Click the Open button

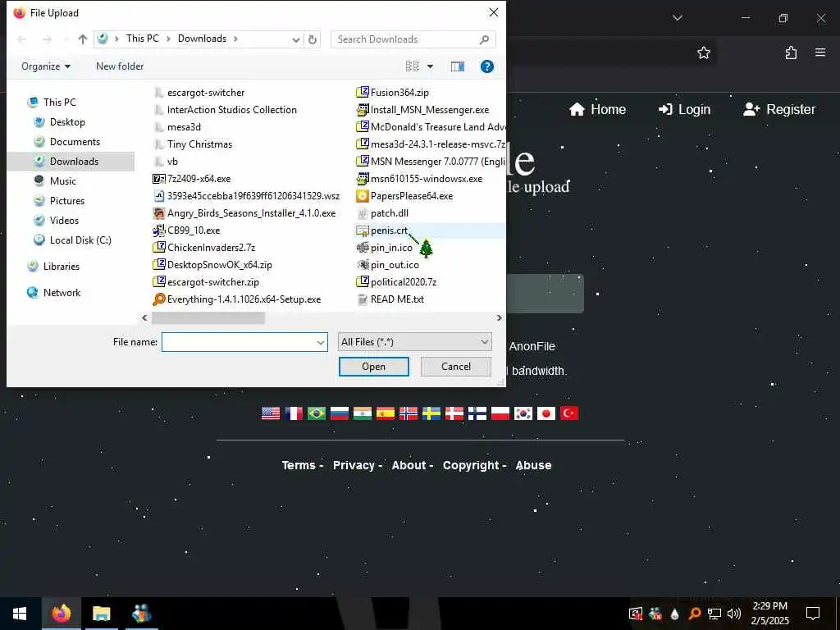tap(374, 367)
